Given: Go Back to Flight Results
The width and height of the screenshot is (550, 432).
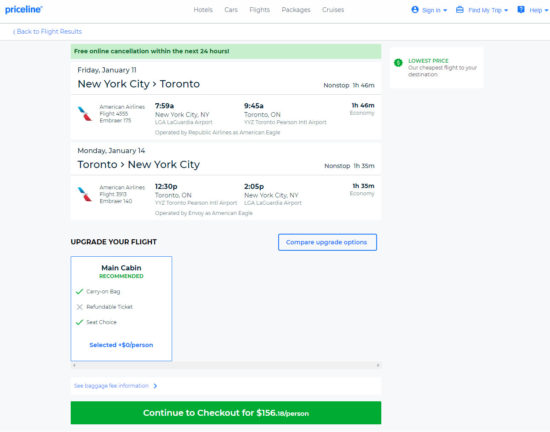Looking at the screenshot, I should (47, 32).
